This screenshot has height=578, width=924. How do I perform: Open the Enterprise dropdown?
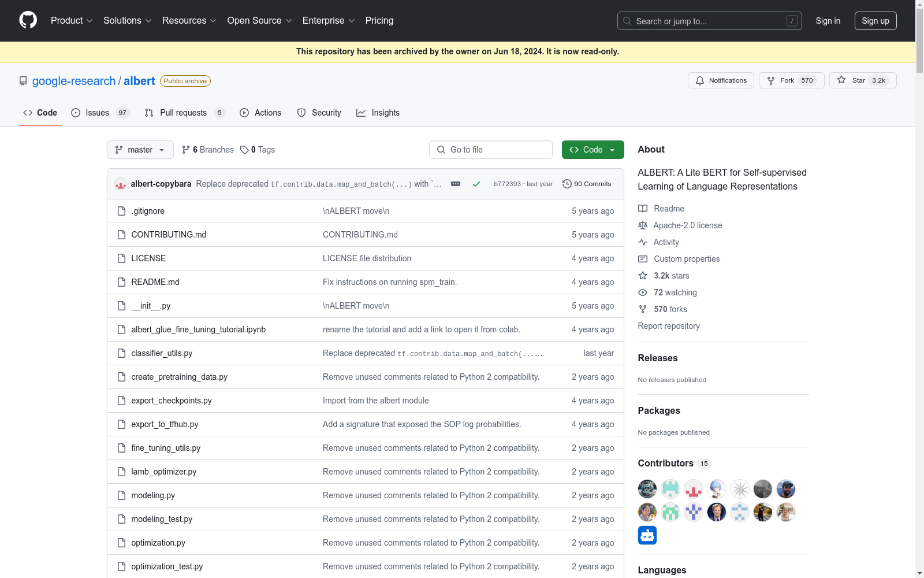pos(329,21)
